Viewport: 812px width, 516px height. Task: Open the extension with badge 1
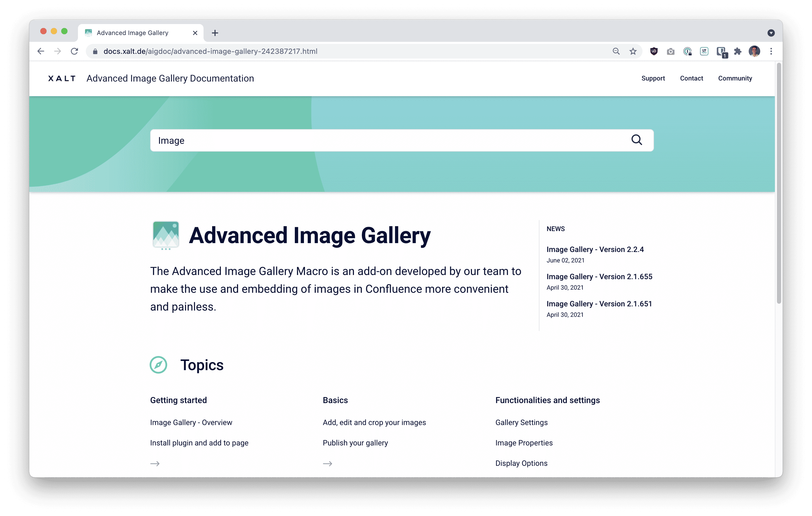click(x=722, y=52)
